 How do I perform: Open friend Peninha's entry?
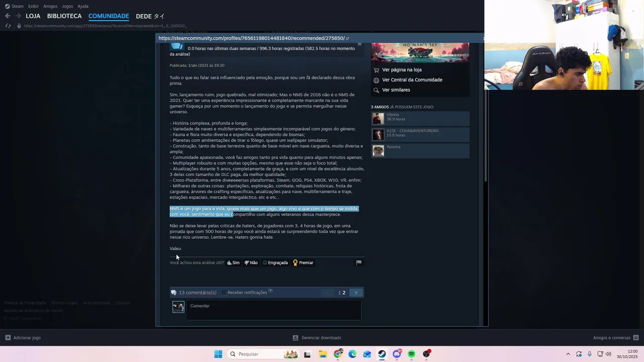click(420, 151)
